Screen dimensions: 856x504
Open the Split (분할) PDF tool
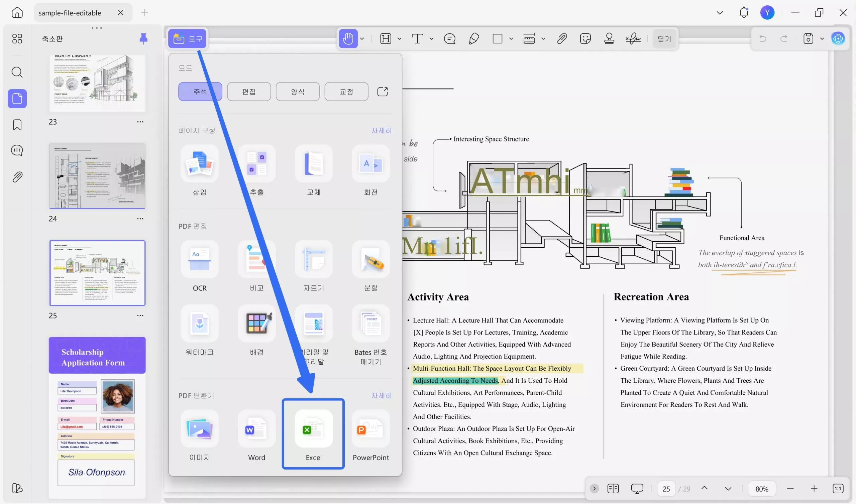(370, 259)
